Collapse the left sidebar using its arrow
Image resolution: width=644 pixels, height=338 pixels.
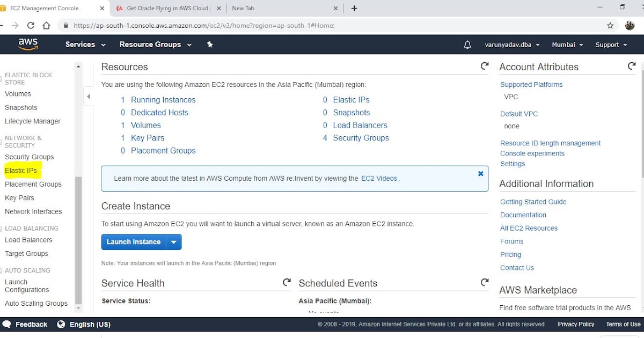(x=89, y=96)
